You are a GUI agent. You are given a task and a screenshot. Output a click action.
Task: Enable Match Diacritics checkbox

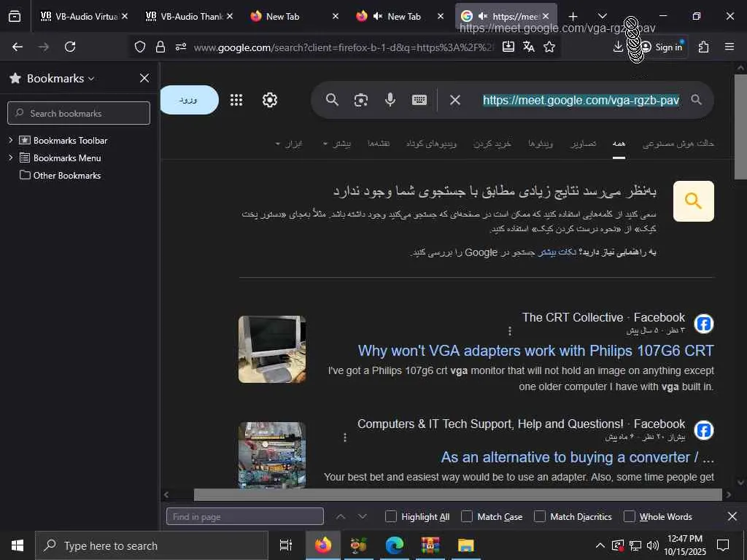[539, 516]
